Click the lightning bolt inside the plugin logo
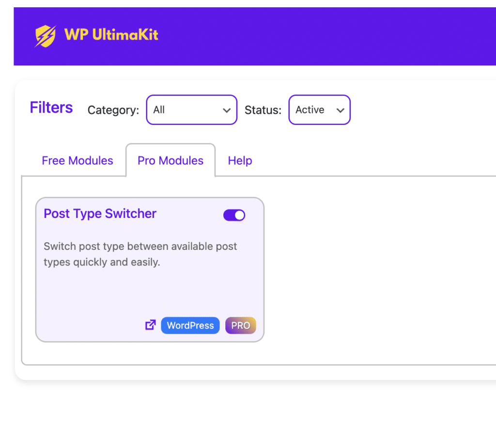 45,36
